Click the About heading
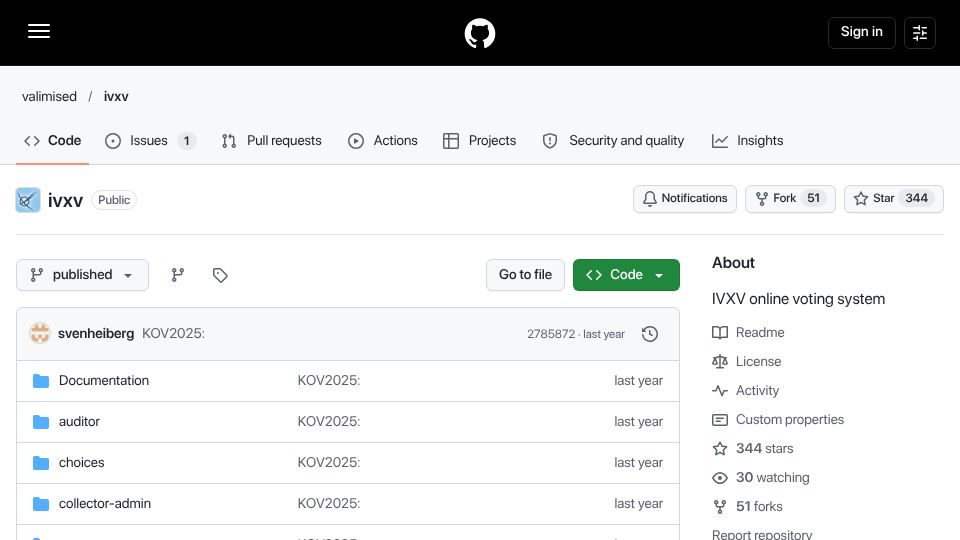The image size is (960, 540). click(733, 263)
